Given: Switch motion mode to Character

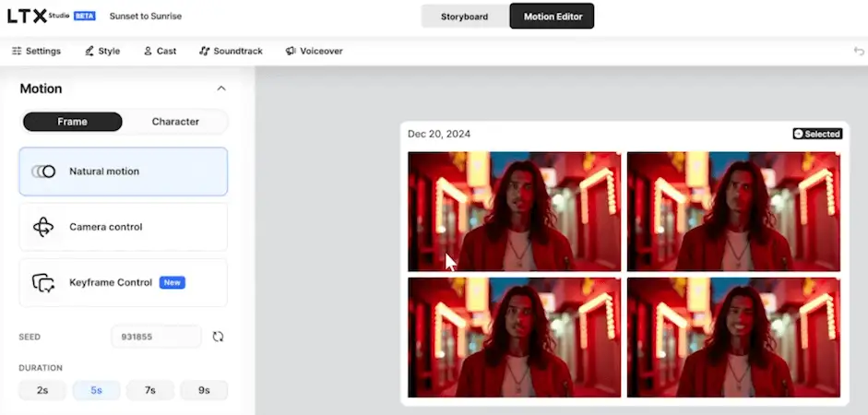Looking at the screenshot, I should pos(175,122).
